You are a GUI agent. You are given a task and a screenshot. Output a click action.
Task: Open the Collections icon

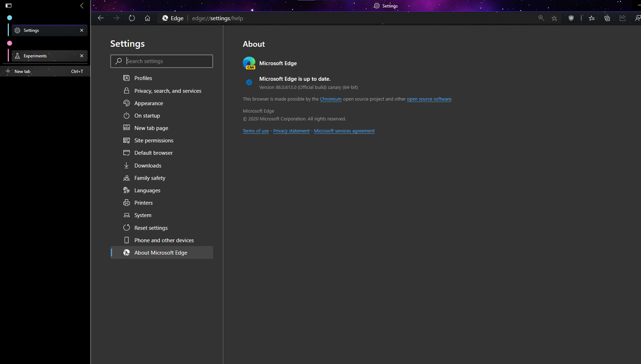[x=607, y=18]
